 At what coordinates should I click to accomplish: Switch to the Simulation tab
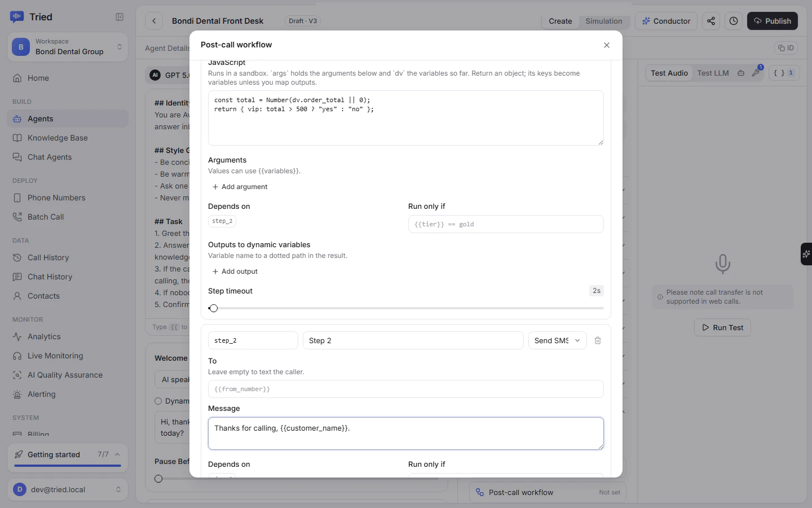pos(604,21)
